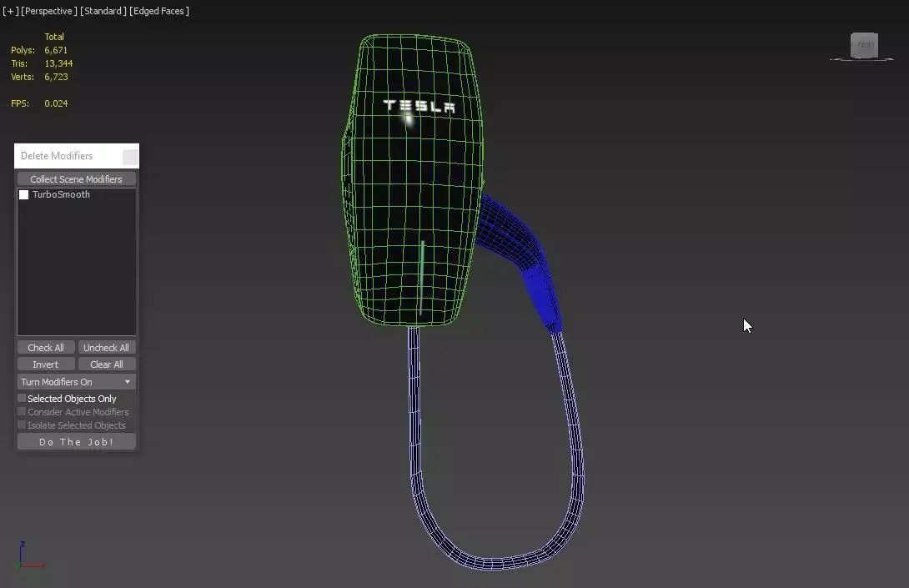
Task: Click Collect Scene Modifiers button
Action: pos(77,179)
